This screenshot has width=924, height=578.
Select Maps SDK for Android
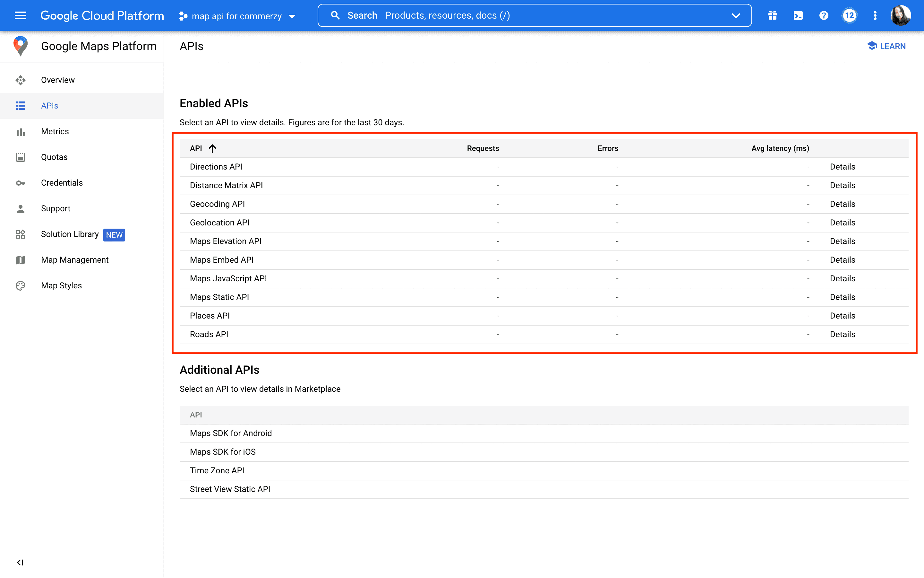click(231, 433)
